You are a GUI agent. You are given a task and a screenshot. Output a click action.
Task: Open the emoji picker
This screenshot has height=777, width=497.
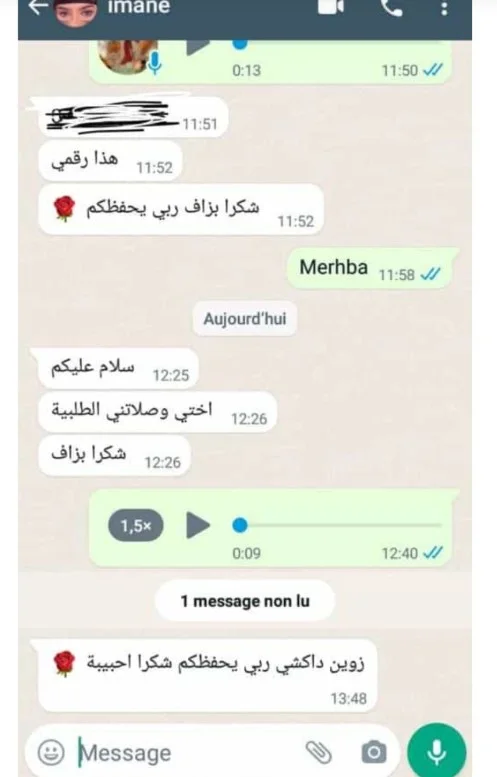51,752
